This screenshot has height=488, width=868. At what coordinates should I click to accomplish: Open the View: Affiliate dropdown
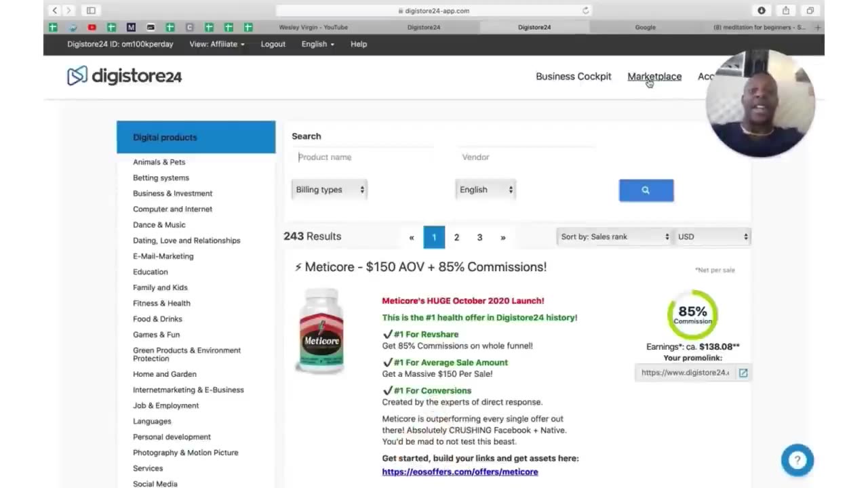(217, 44)
